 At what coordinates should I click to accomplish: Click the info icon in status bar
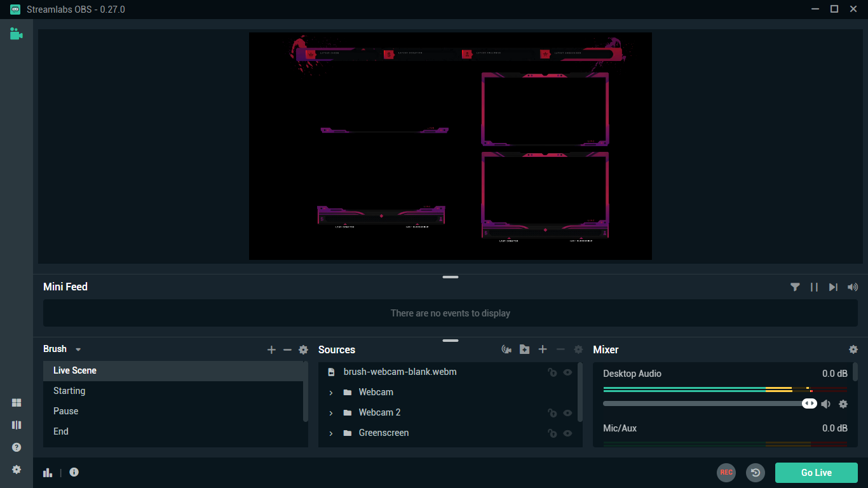[x=74, y=472]
